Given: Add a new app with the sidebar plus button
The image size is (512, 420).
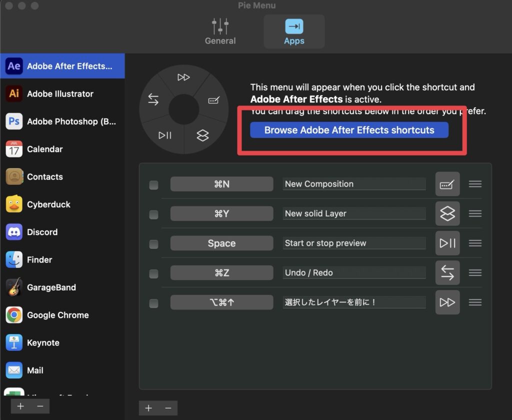Looking at the screenshot, I should point(20,406).
